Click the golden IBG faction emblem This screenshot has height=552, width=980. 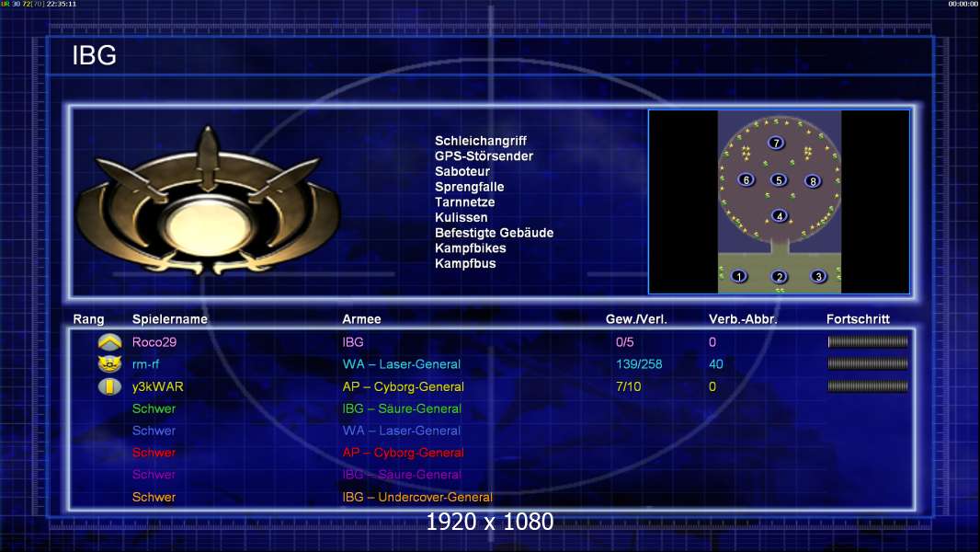208,201
